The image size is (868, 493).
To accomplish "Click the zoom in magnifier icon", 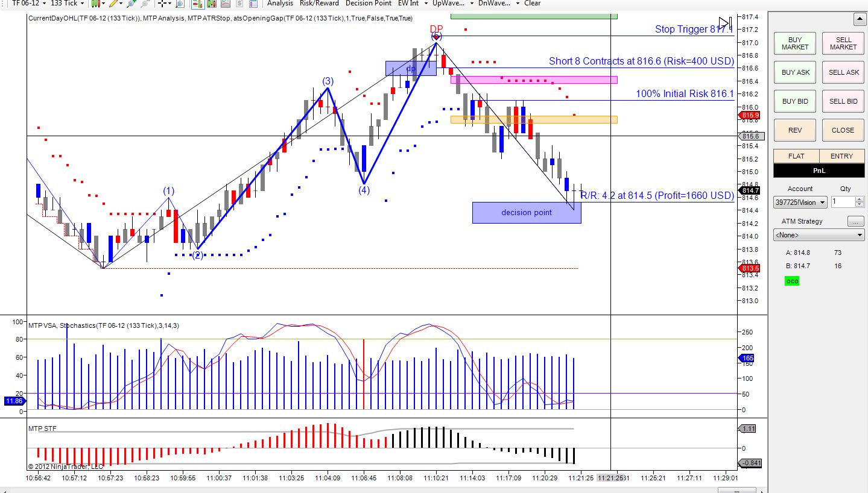I will (131, 3).
